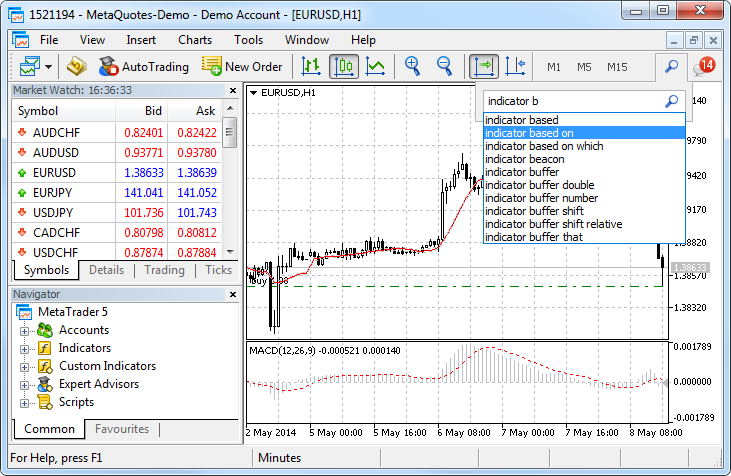
Task: Select suggestion 'indicator buffer number'
Action: coord(584,198)
